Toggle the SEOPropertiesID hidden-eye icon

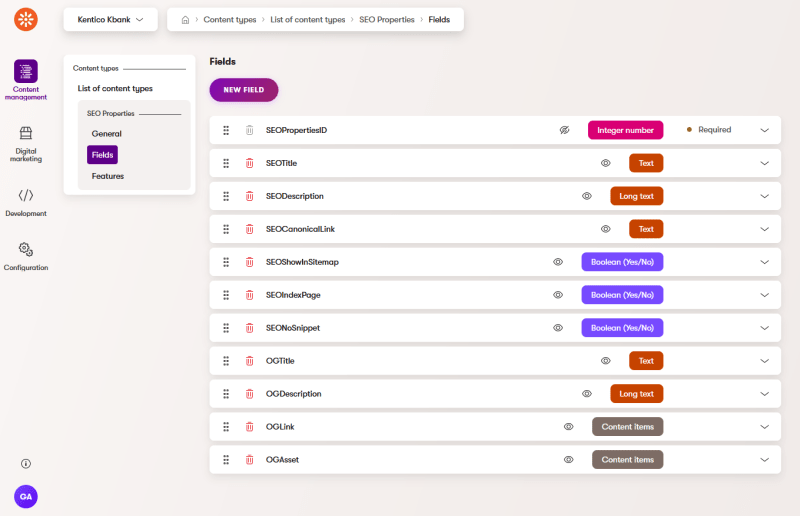tap(564, 130)
